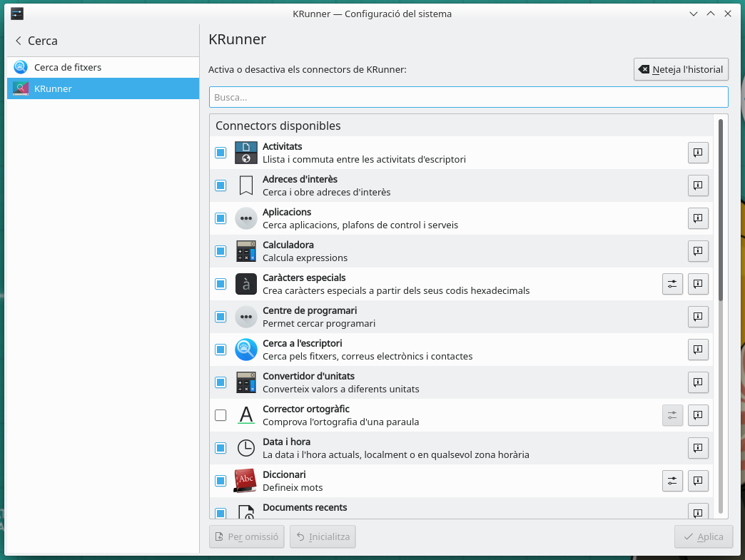Image resolution: width=745 pixels, height=560 pixels.
Task: Open Corrector ortogràfic configuration settings
Action: click(x=672, y=415)
